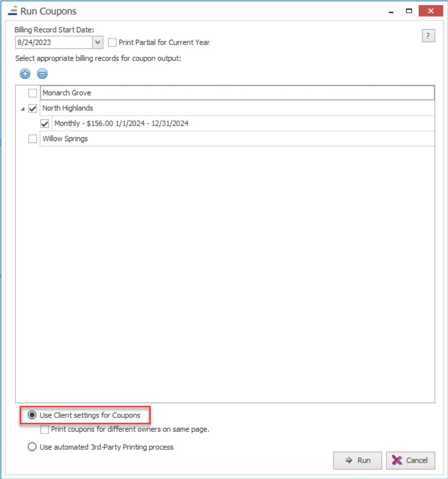Viewport: 448px width, 479px height.
Task: Select the Monarch Grove row
Action: [237, 93]
